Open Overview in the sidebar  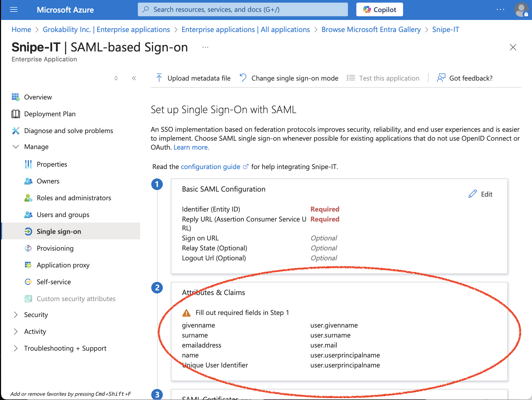coord(38,97)
